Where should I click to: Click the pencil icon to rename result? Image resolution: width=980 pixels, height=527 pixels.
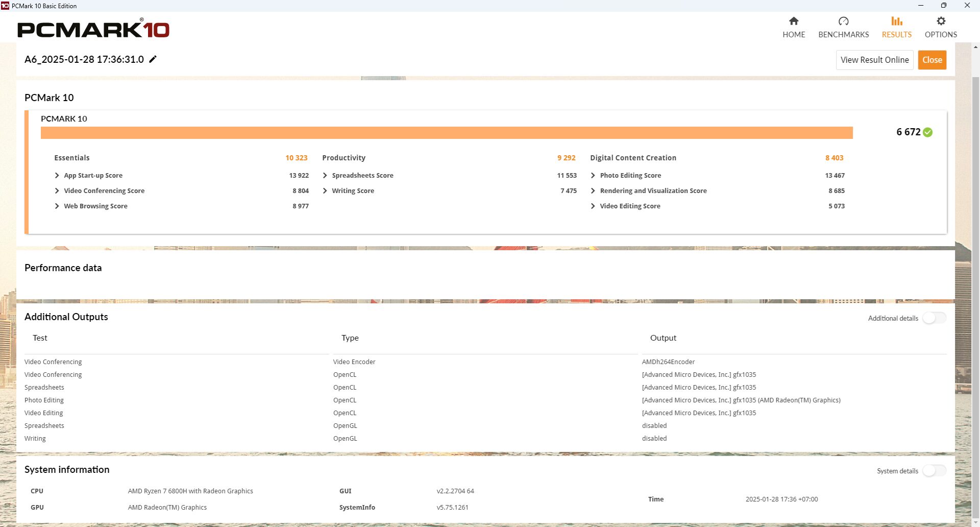click(153, 59)
